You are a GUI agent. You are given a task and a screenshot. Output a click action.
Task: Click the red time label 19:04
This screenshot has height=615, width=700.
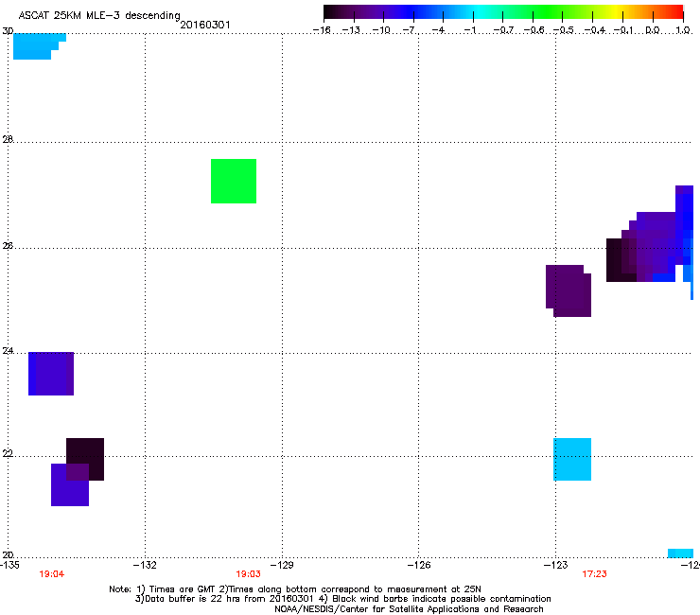52,574
